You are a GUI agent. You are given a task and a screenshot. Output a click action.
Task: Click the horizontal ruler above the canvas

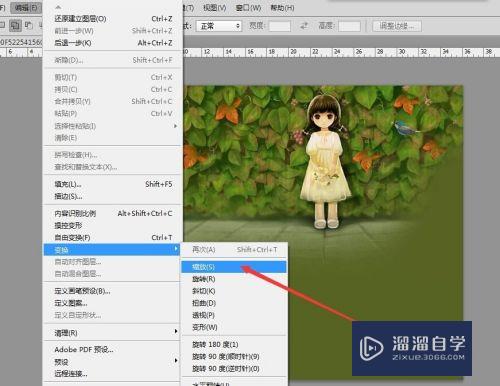click(x=341, y=52)
